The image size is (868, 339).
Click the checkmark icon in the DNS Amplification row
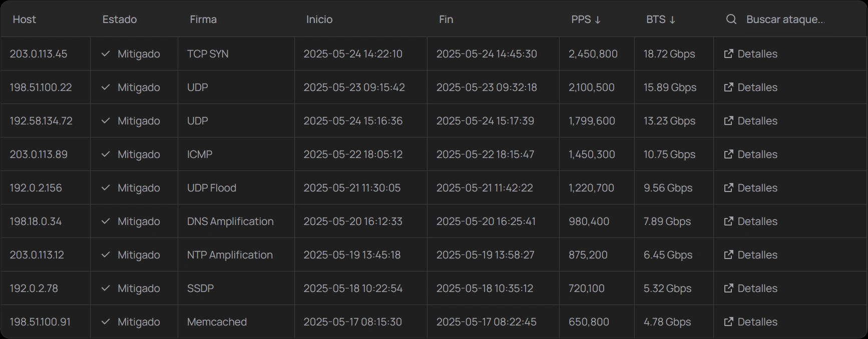tap(106, 221)
